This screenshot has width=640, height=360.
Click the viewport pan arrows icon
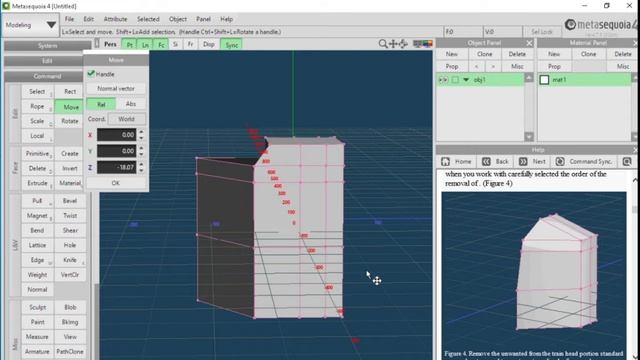(393, 44)
